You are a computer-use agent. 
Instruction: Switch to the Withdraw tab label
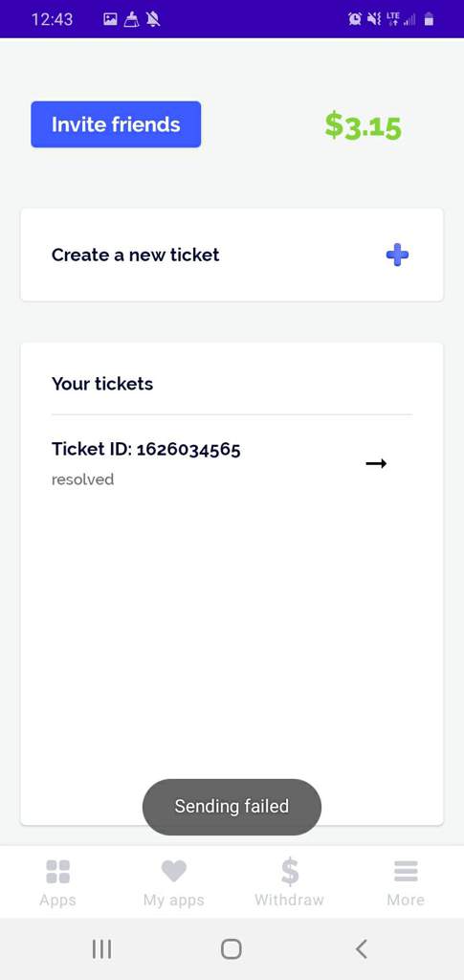pyautogui.click(x=289, y=900)
